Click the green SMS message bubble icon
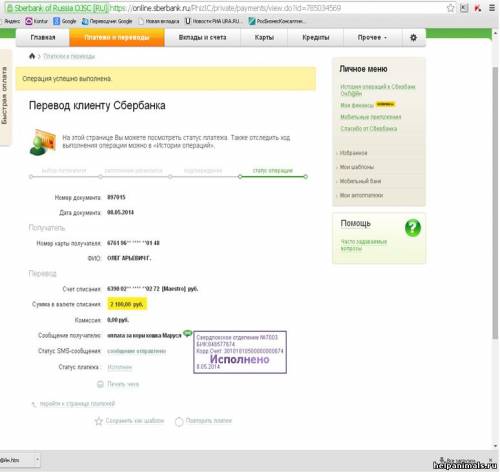Screen dimensions: 500x472 point(188,333)
